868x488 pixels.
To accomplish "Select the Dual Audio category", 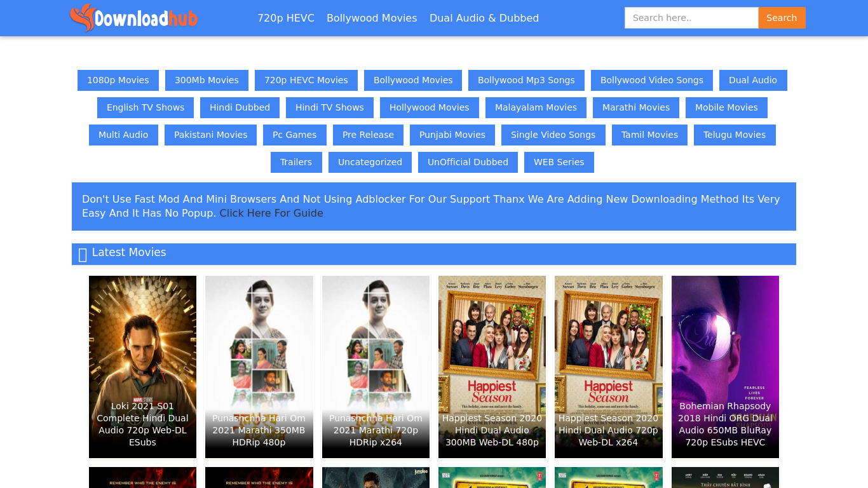I will [x=753, y=80].
